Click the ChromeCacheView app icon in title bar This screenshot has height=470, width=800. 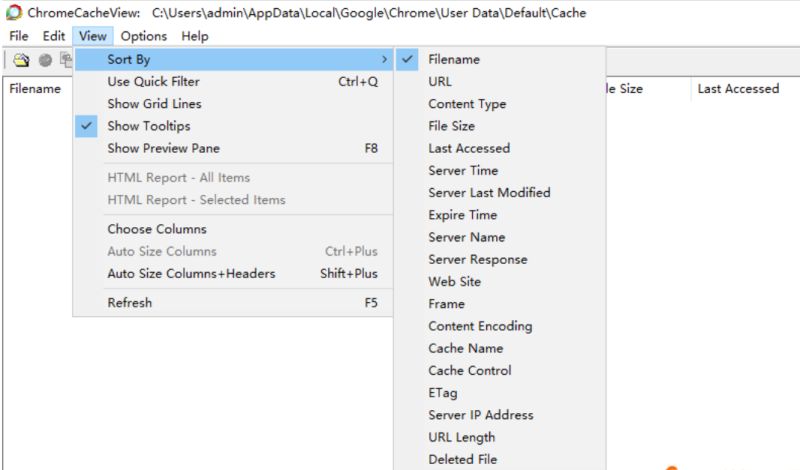13,12
